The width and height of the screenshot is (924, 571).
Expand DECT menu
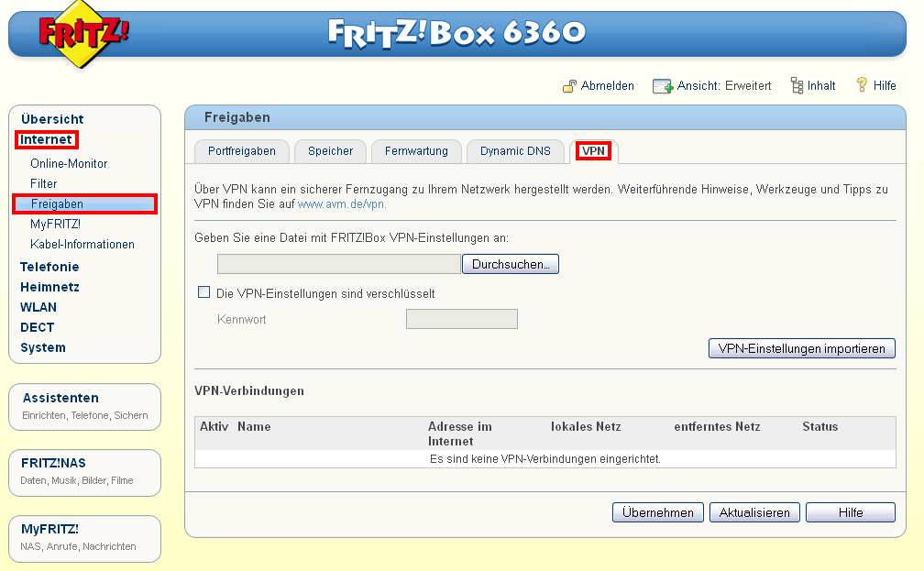(x=37, y=327)
